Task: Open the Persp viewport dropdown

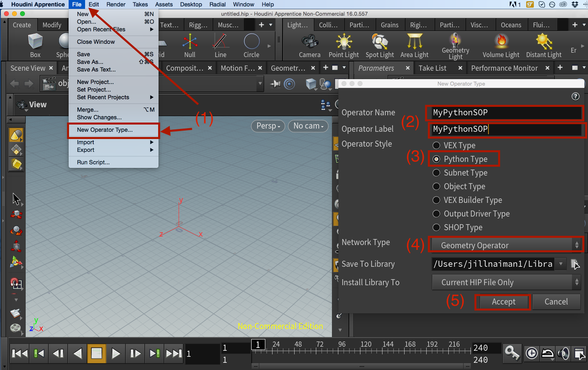Action: click(x=268, y=126)
